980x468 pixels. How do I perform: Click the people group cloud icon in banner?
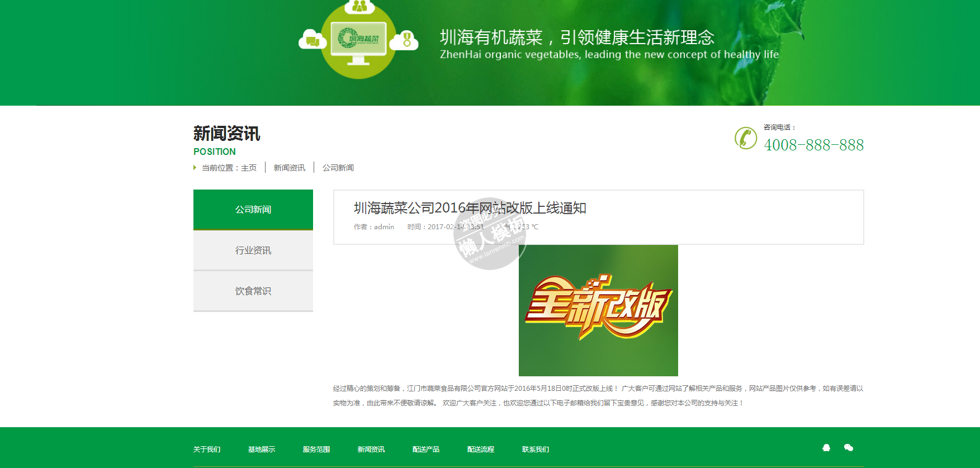tap(359, 7)
